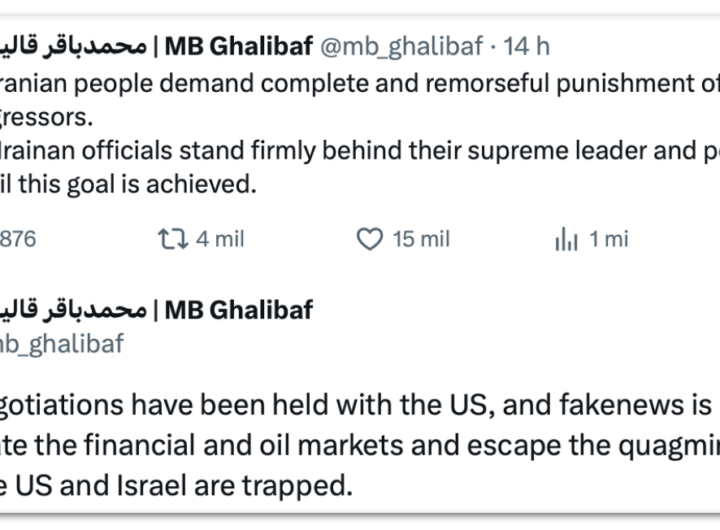Click the '1 mi' views count

click(x=608, y=239)
